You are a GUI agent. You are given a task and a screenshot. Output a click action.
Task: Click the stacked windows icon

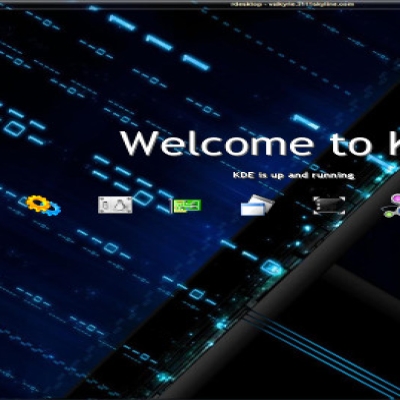257,205
